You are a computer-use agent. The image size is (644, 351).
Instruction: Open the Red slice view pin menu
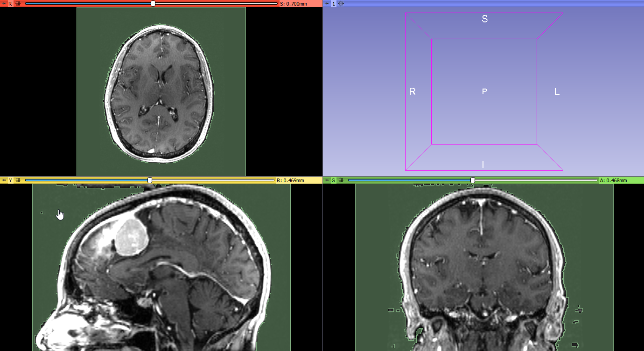pos(4,3)
